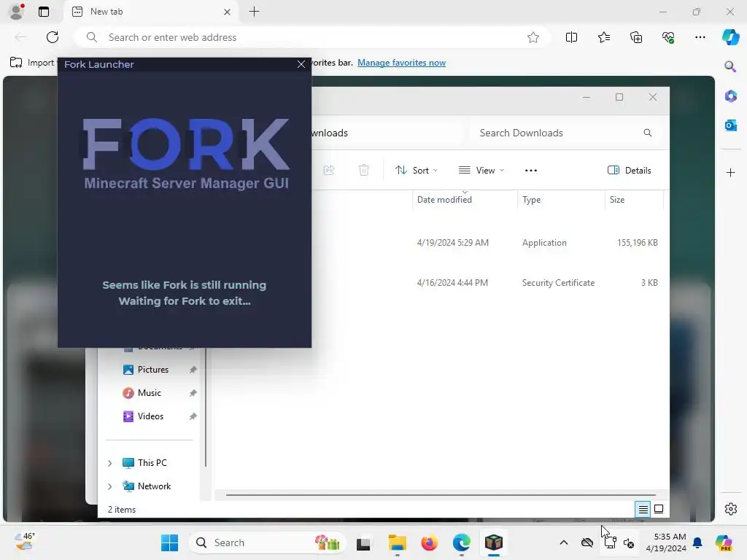The height and width of the screenshot is (560, 747).
Task: Unpin Pictures via its pin icon
Action: [x=193, y=370]
